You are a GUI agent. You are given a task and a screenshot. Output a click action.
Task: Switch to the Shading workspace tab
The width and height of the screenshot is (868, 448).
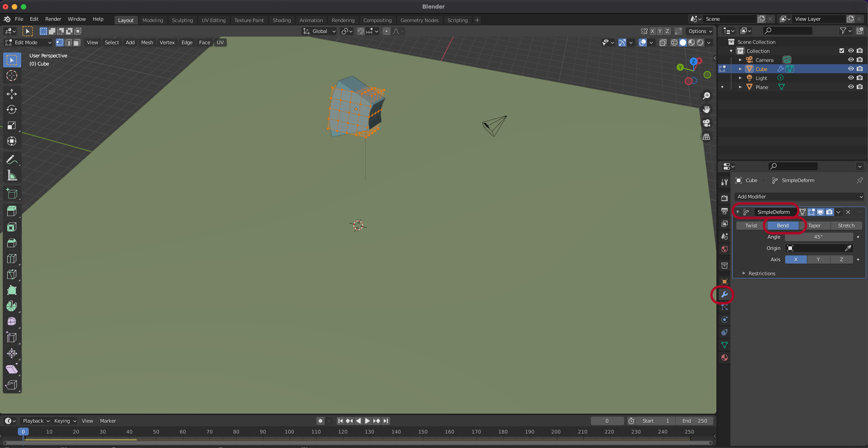coord(281,20)
